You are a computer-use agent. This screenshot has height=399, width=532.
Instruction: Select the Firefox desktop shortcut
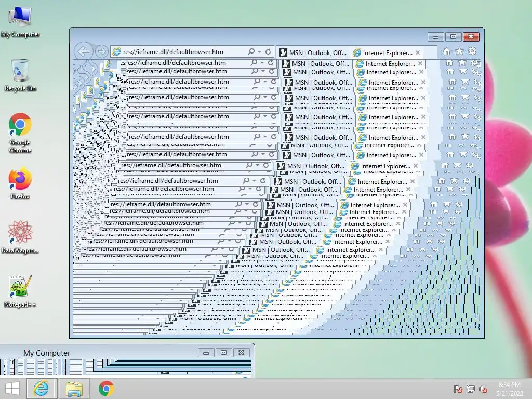[20, 183]
